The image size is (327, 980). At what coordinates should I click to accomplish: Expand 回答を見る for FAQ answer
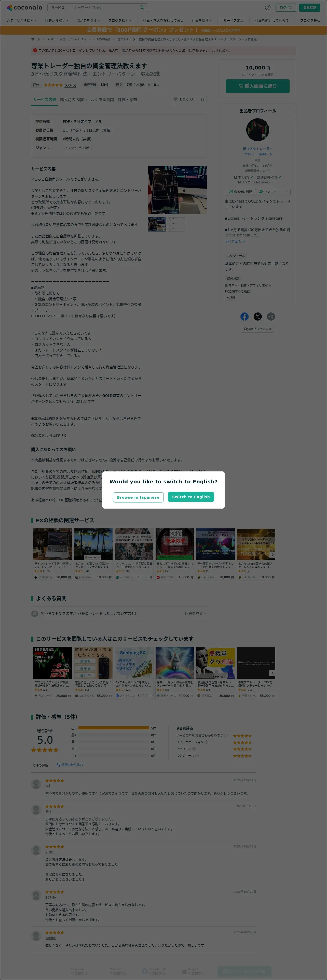click(x=196, y=613)
